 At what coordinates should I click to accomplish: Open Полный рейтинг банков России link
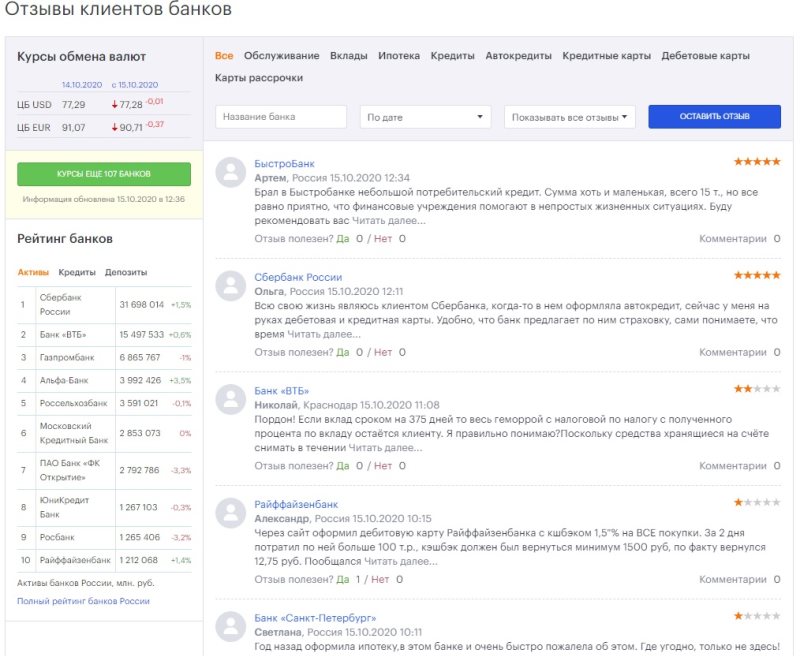pos(84,601)
